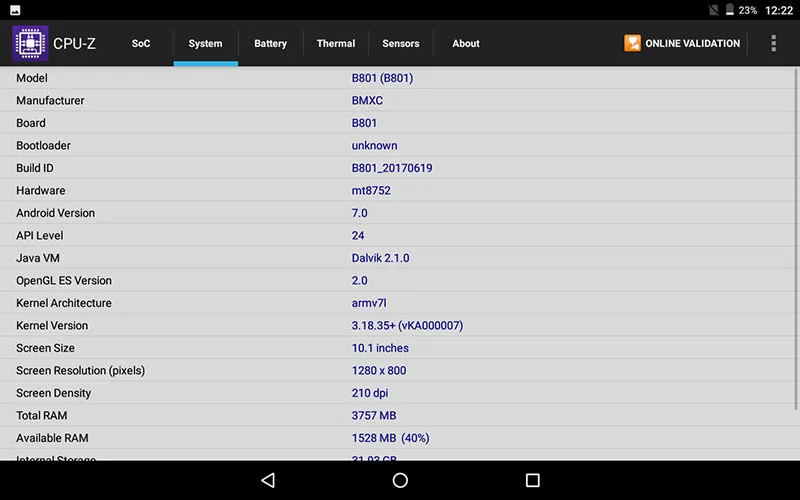Select the Total RAM label
This screenshot has width=800, height=500.
tap(41, 415)
